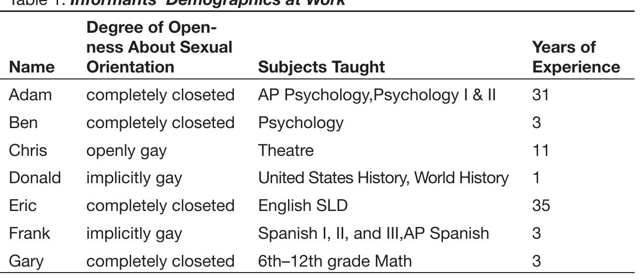The width and height of the screenshot is (644, 280).
Task: Click the name "Ben" in the table
Action: click(23, 123)
